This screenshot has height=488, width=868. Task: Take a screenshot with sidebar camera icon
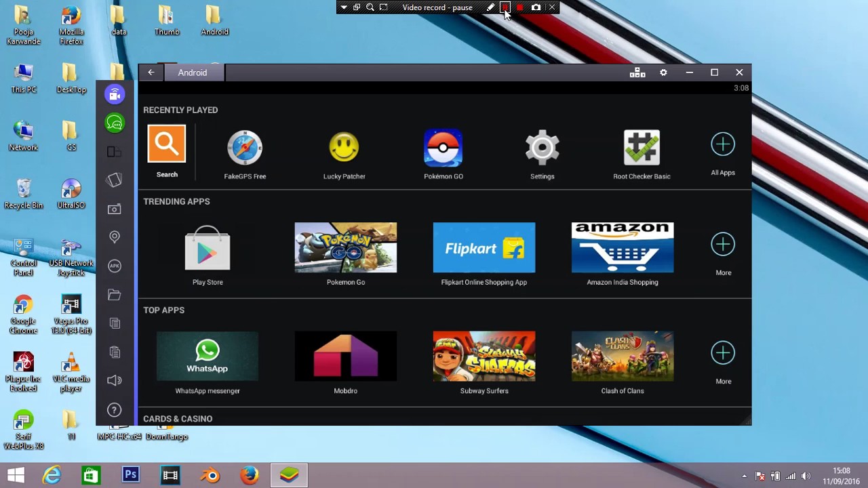tap(115, 209)
